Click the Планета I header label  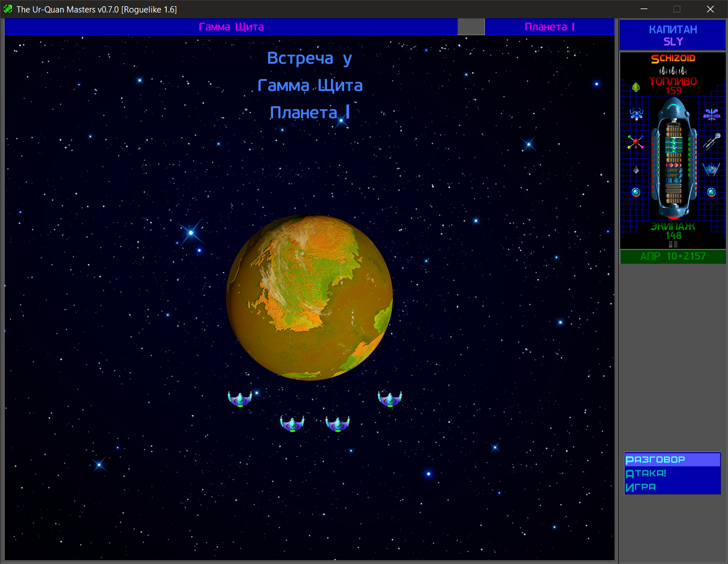[x=550, y=27]
